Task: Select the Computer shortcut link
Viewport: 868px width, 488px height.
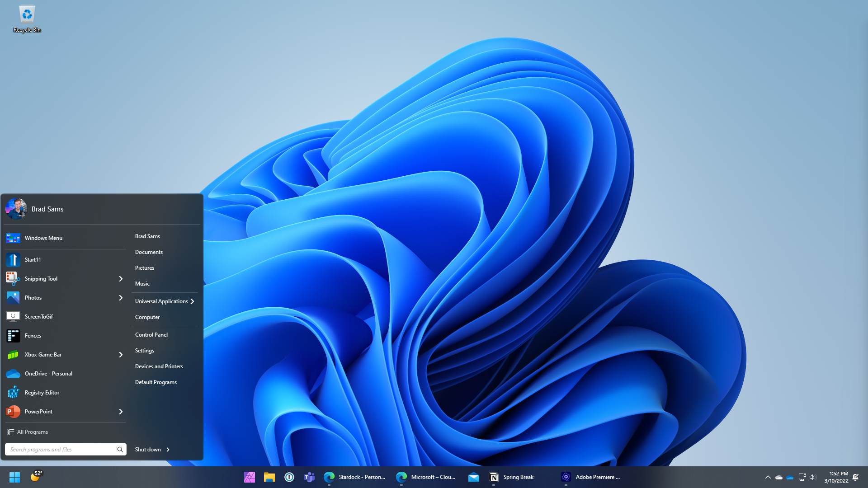Action: (x=147, y=316)
